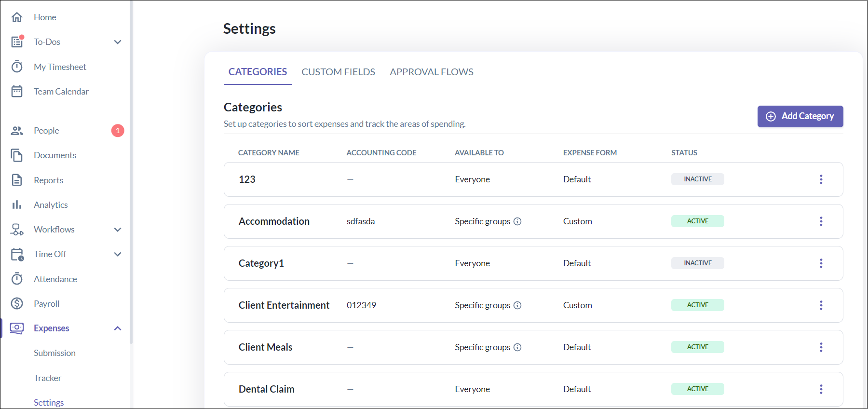Click the Add Category button
The width and height of the screenshot is (868, 409).
pyautogui.click(x=800, y=116)
